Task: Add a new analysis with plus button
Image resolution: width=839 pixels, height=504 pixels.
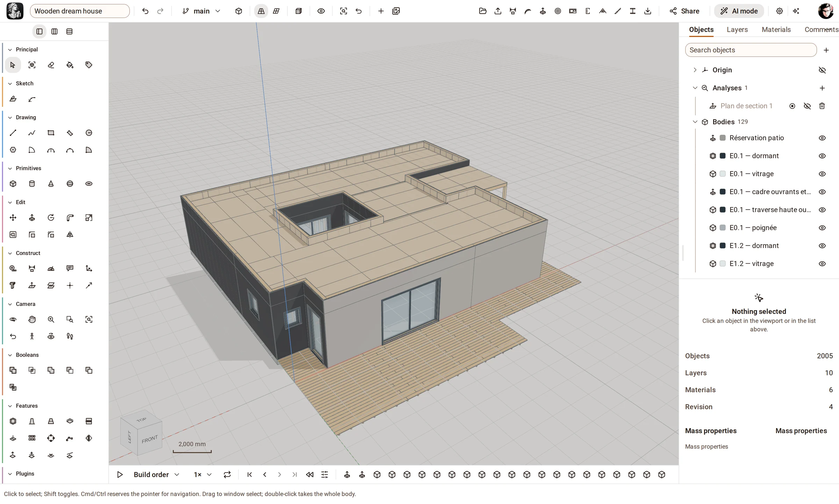Action: tap(822, 88)
